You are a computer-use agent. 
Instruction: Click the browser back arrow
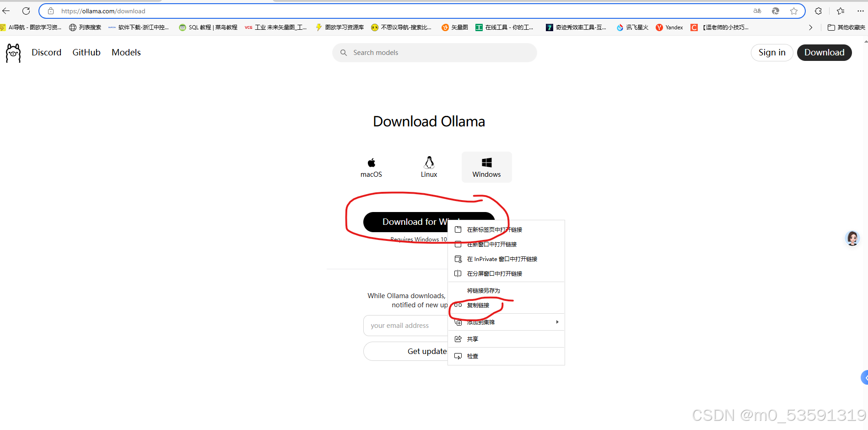point(6,11)
